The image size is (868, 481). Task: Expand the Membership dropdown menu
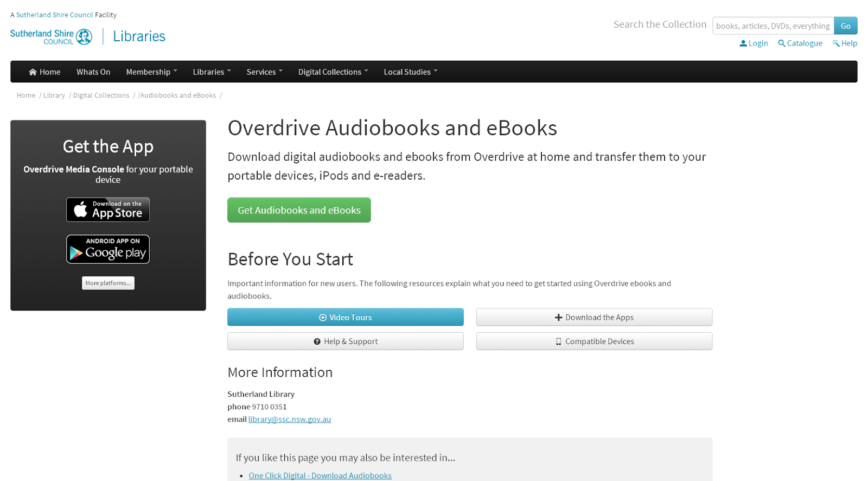[x=151, y=72]
